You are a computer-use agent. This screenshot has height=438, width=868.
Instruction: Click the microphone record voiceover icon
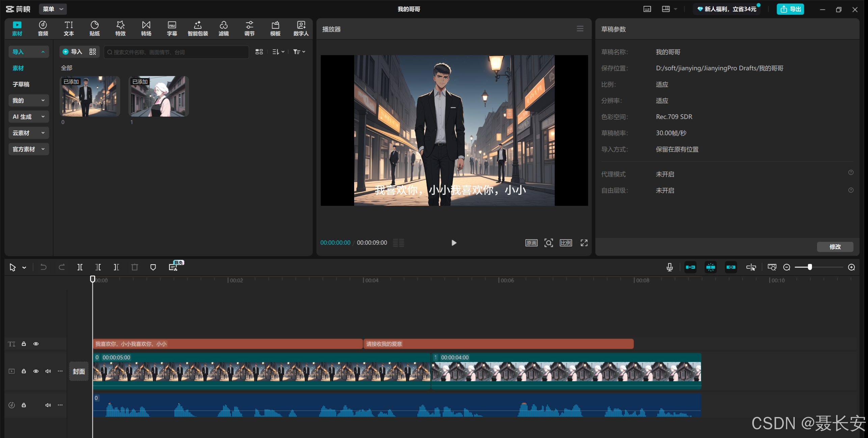(x=669, y=267)
